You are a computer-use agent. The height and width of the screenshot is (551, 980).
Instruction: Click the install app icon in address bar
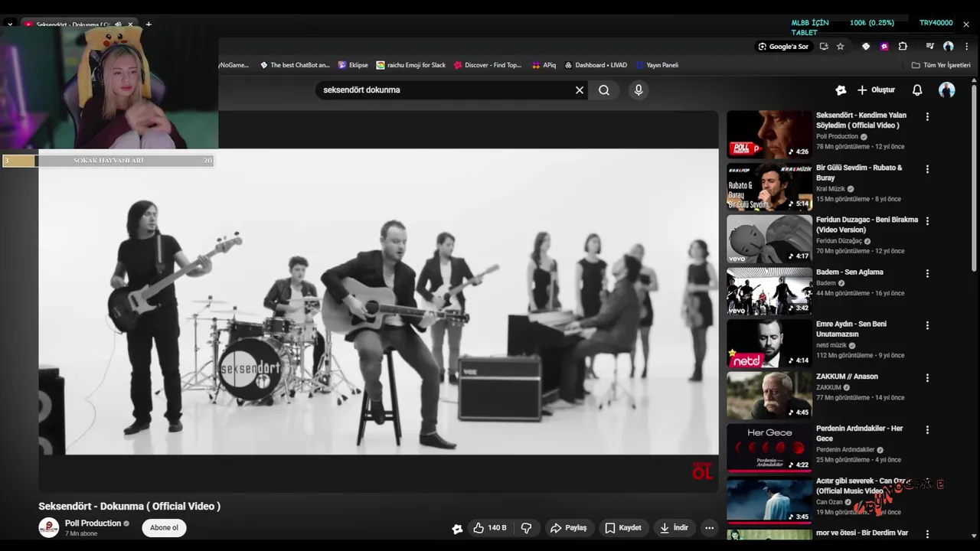coord(824,47)
